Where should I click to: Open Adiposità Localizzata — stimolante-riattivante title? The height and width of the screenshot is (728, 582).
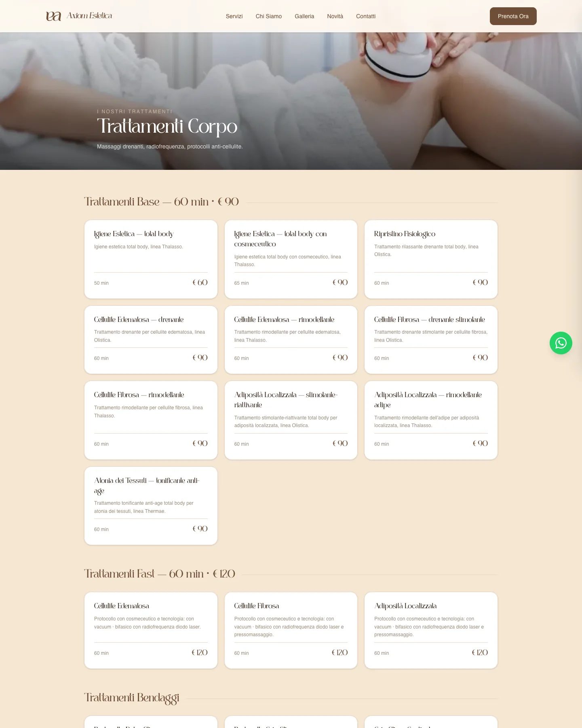click(x=286, y=400)
